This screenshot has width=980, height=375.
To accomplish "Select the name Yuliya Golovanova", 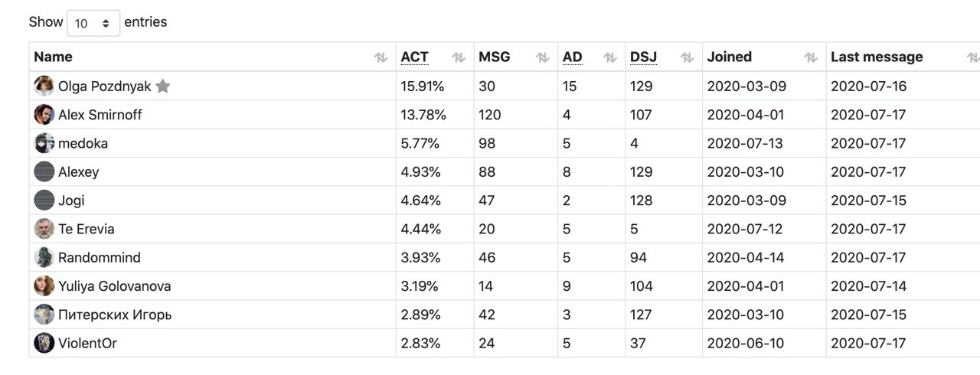I will click(x=114, y=286).
